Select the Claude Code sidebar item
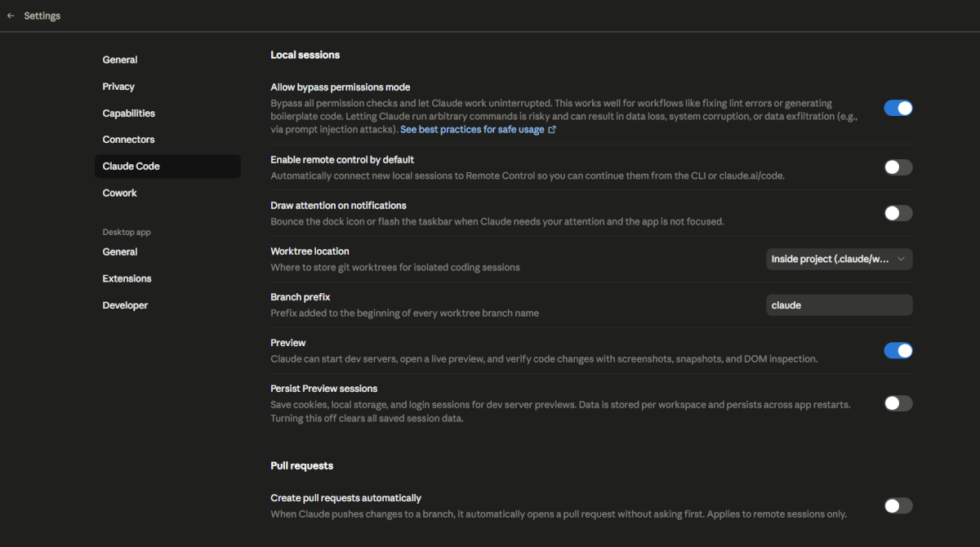The height and width of the screenshot is (547, 980). pos(167,167)
